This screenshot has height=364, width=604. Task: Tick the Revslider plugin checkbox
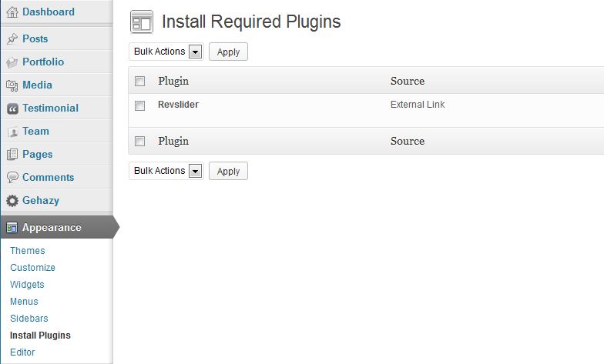tap(139, 105)
